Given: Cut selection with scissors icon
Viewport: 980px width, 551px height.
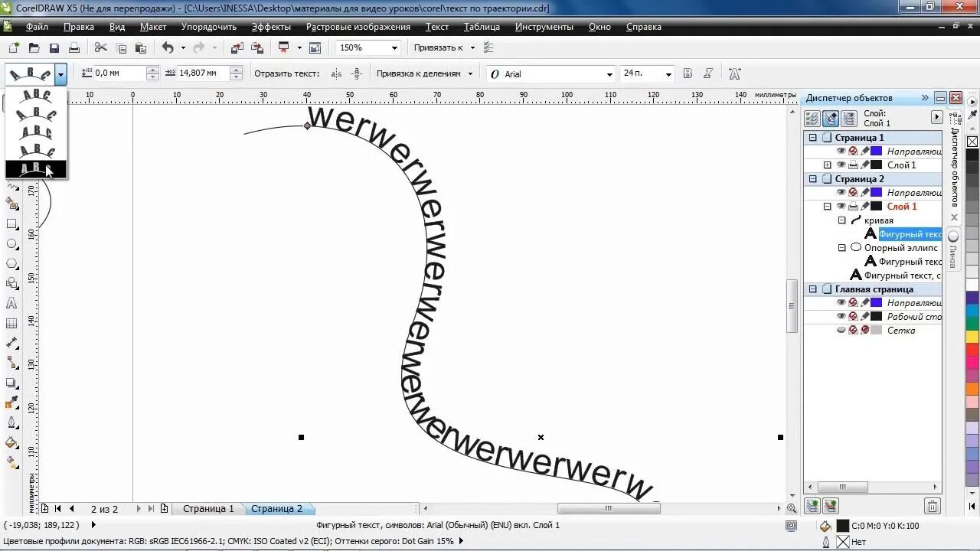Looking at the screenshot, I should coord(100,47).
